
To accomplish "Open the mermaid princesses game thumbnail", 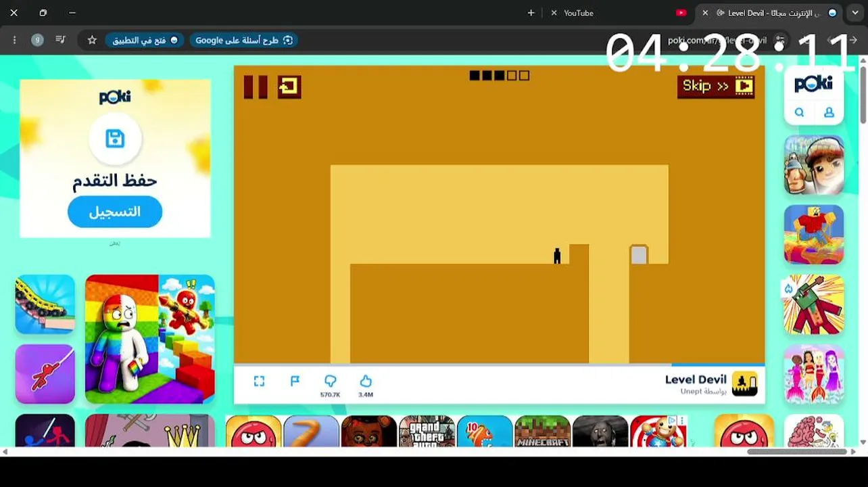I will pos(814,374).
